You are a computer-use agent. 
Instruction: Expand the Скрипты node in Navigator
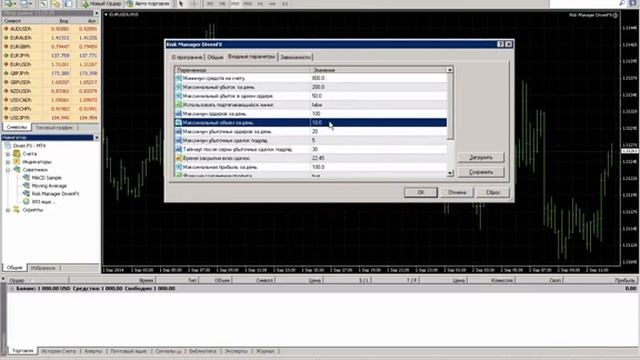(8, 210)
